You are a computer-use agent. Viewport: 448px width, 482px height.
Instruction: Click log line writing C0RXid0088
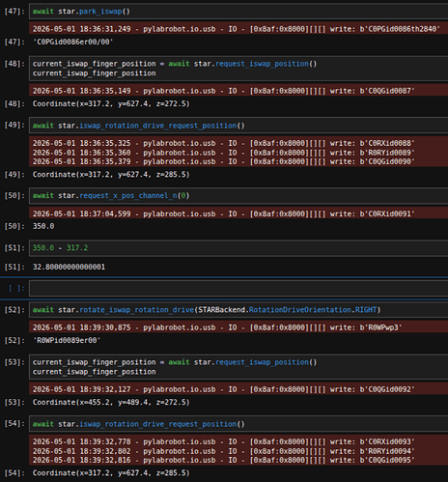point(224,143)
